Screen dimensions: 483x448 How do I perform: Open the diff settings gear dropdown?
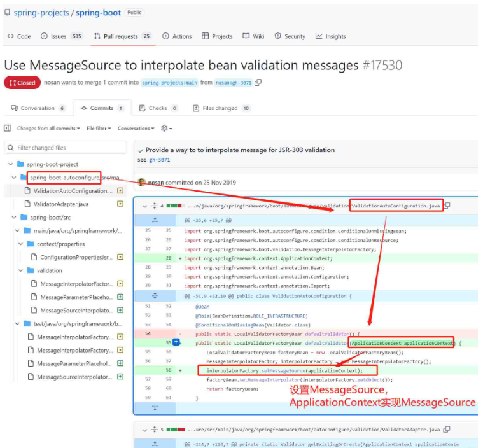pyautogui.click(x=166, y=128)
